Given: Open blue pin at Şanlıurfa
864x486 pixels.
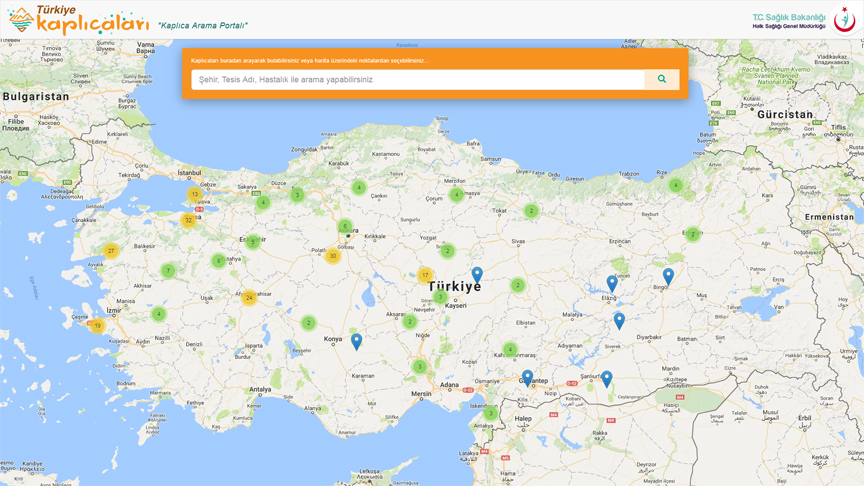Looking at the screenshot, I should [x=606, y=379].
